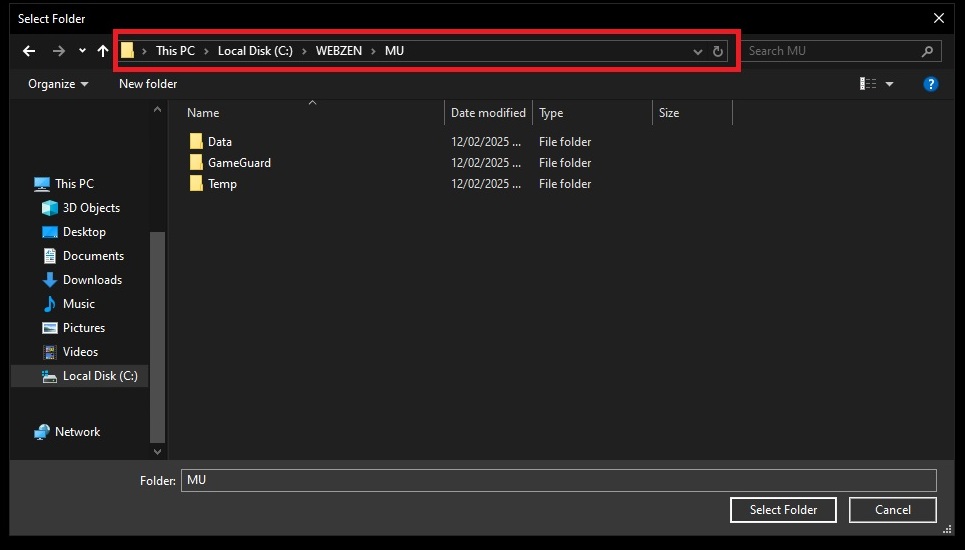Select the Temp folder
Viewport: 965px width, 550px height.
[221, 184]
